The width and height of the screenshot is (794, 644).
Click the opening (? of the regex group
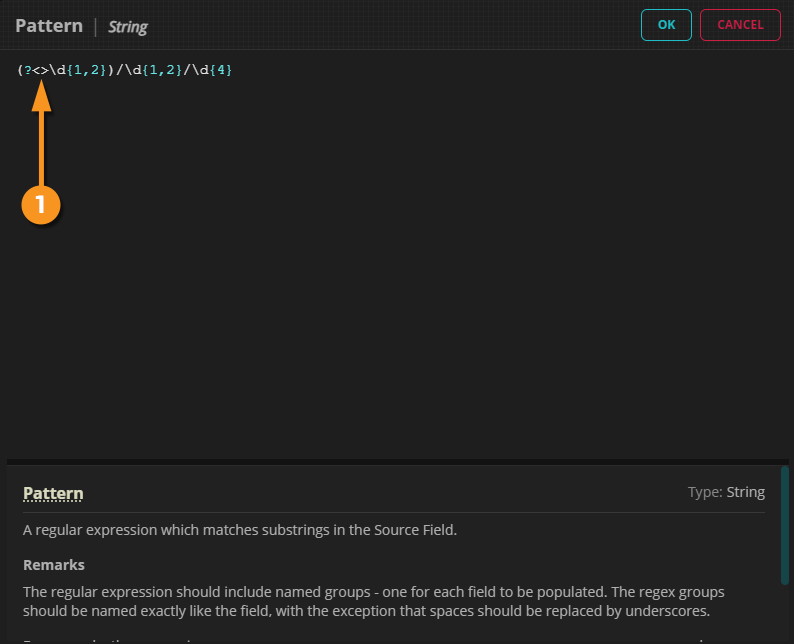coord(25,69)
